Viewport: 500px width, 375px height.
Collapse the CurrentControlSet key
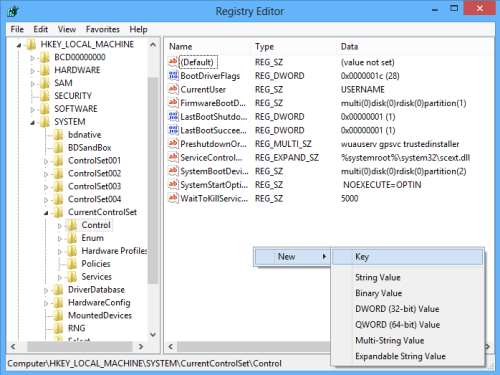coord(46,213)
